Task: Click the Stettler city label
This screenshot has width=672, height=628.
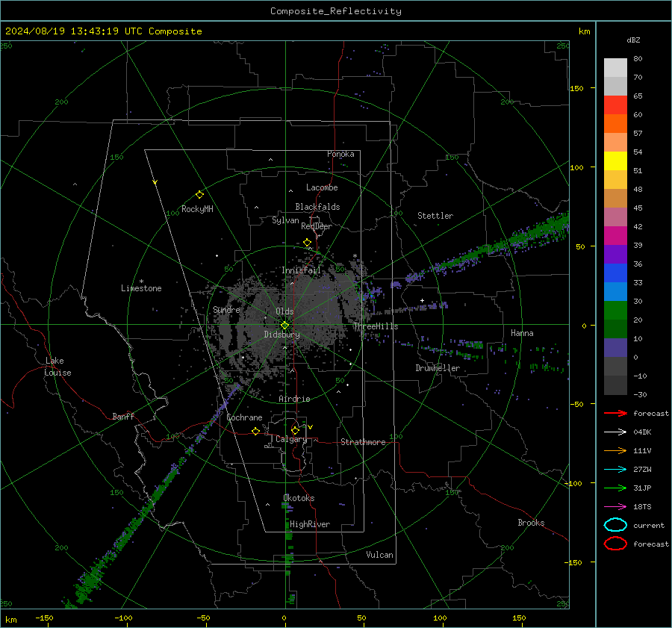Action: tap(435, 216)
